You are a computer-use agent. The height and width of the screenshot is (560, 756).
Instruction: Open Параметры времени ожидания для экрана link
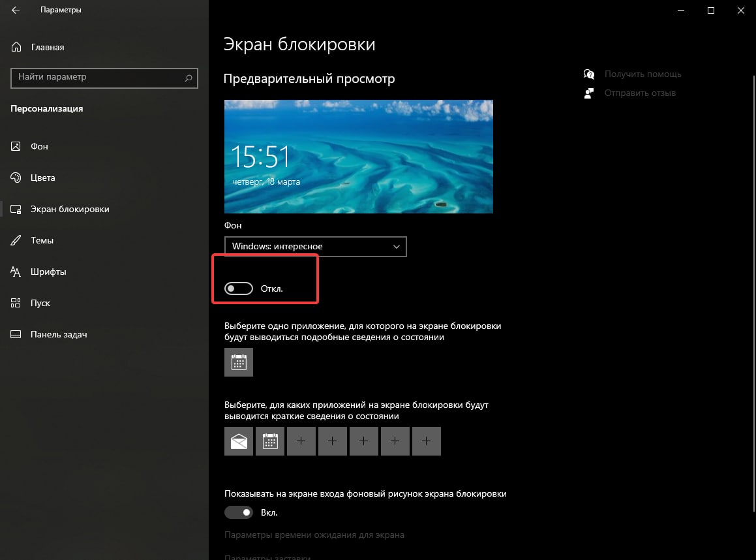[314, 535]
